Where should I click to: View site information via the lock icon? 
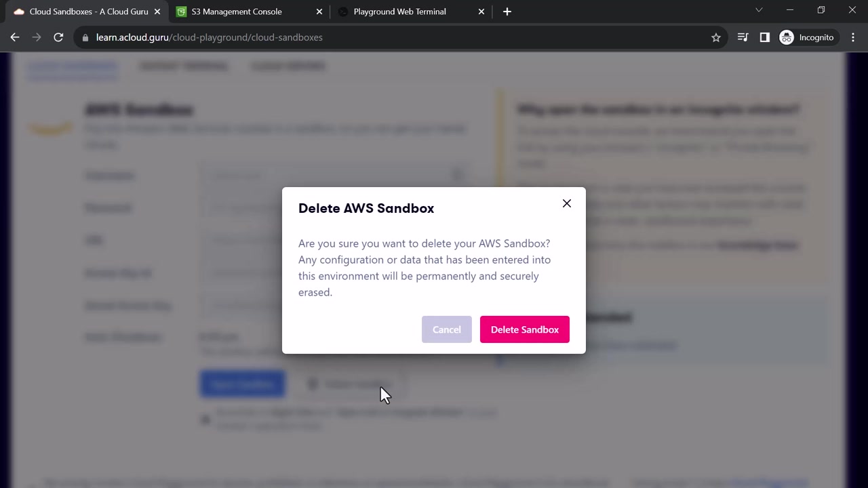coord(85,37)
